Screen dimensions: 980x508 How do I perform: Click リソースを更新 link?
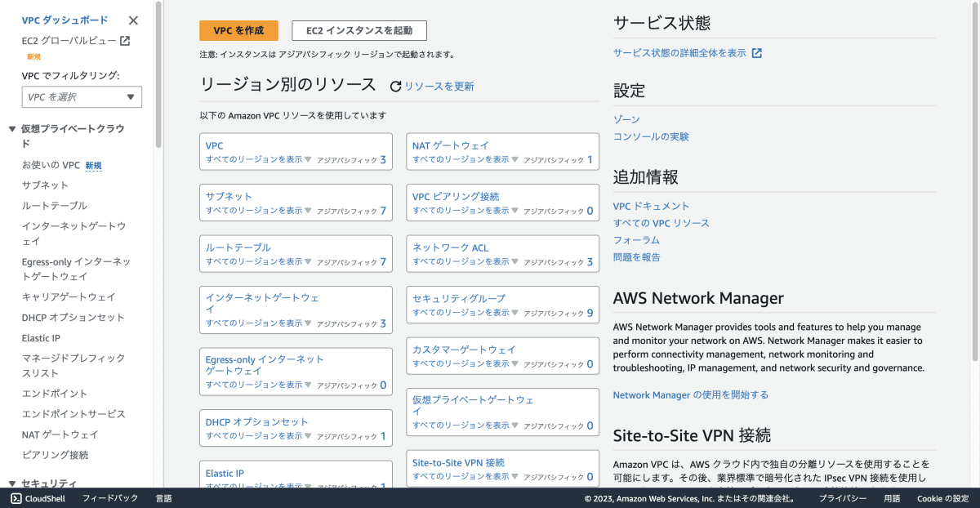(x=439, y=87)
